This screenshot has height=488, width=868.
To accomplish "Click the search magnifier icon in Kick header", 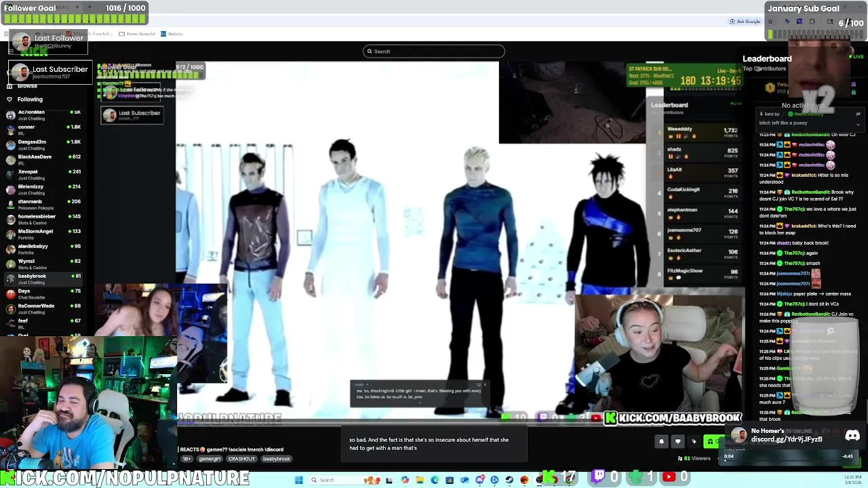I will [x=370, y=52].
